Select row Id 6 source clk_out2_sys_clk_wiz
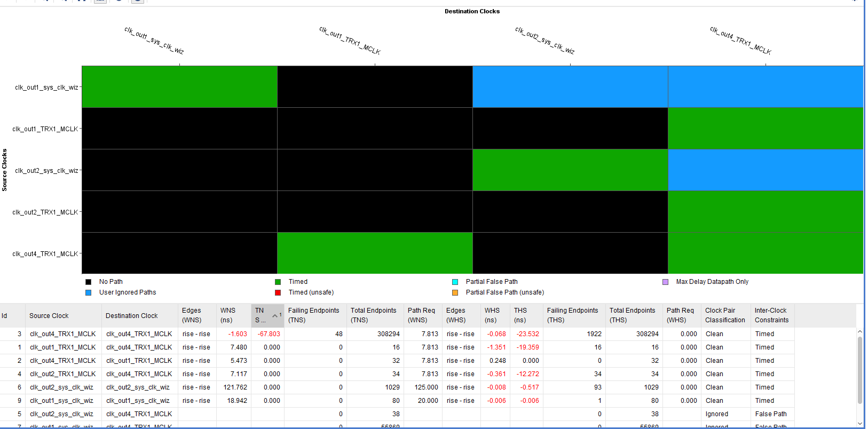The height and width of the screenshot is (429, 868). click(61, 387)
